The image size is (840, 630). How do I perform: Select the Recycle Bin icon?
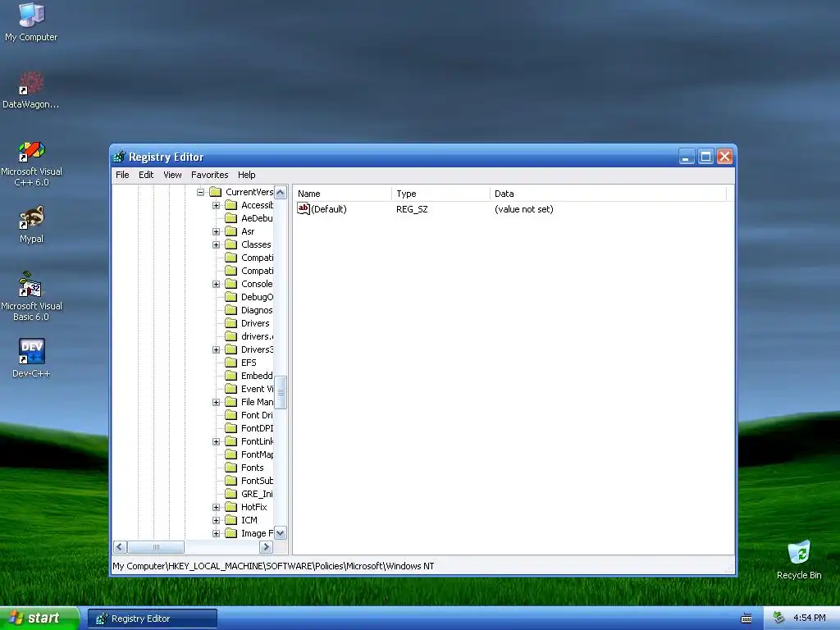(799, 560)
